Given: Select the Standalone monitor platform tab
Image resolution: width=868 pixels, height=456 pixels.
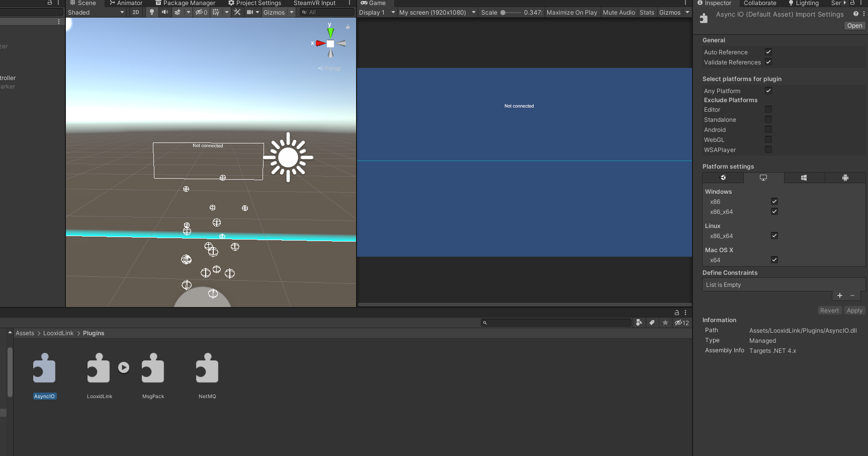Looking at the screenshot, I should pos(763,178).
